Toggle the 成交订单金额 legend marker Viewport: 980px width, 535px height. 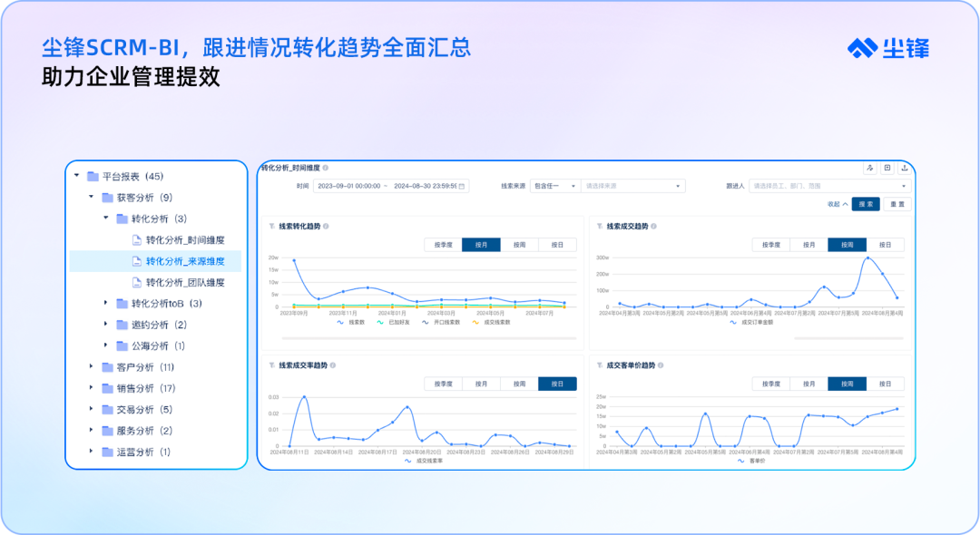pyautogui.click(x=733, y=323)
